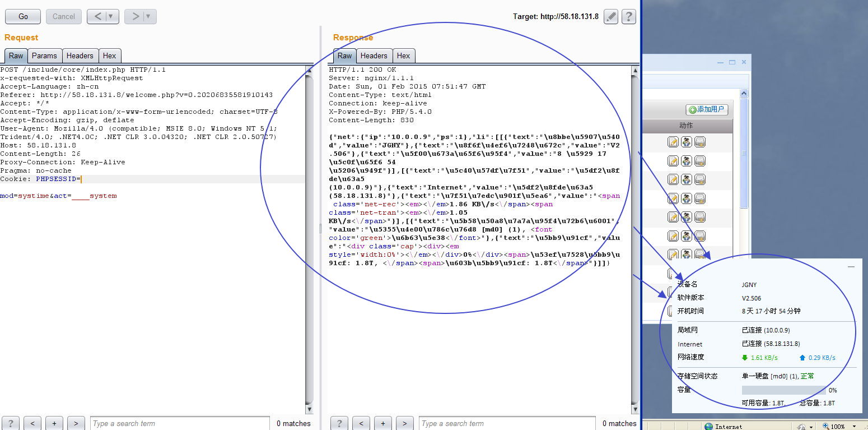
Task: Focus the Request search term field
Action: pos(180,423)
